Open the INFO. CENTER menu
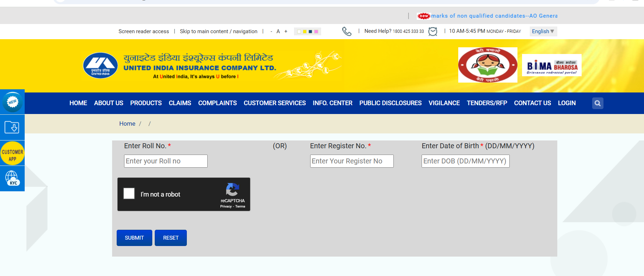 point(332,103)
